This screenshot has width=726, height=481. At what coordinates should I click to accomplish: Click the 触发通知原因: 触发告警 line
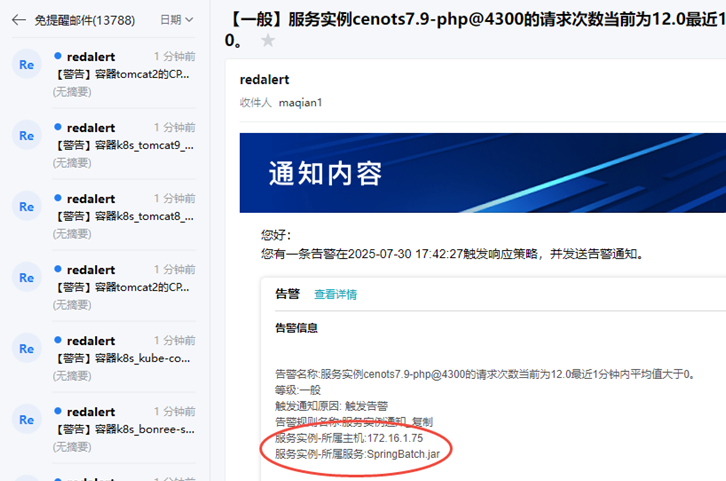point(332,406)
